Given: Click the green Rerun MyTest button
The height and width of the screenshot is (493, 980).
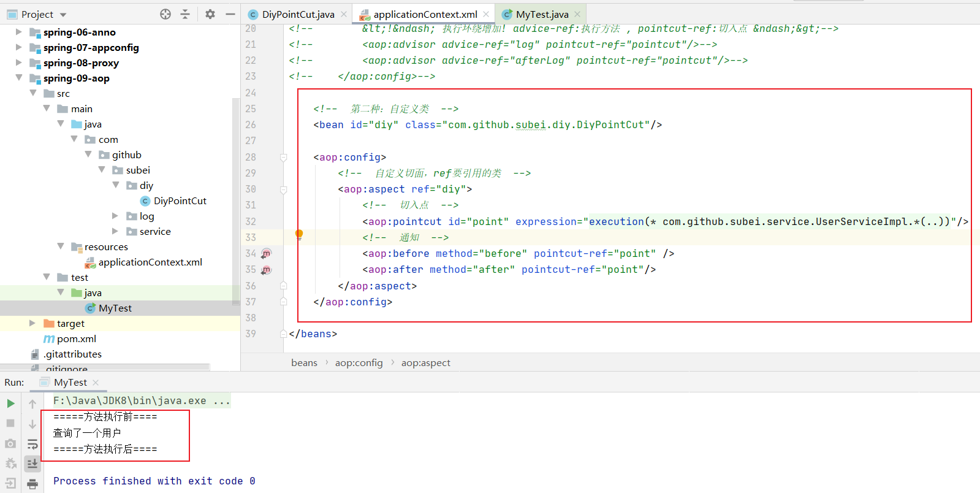Looking at the screenshot, I should [x=10, y=403].
